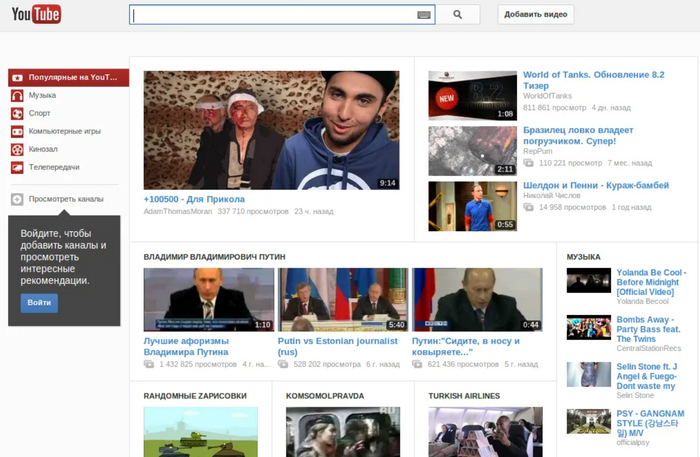Click playlist icon next to 621 436 просмотров
The image size is (700, 457).
click(x=417, y=364)
